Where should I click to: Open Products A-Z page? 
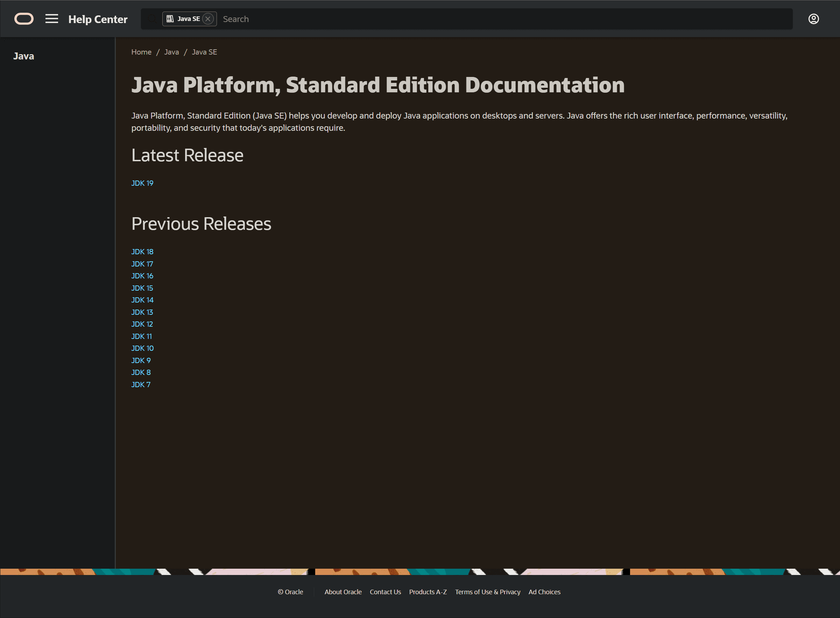tap(428, 592)
